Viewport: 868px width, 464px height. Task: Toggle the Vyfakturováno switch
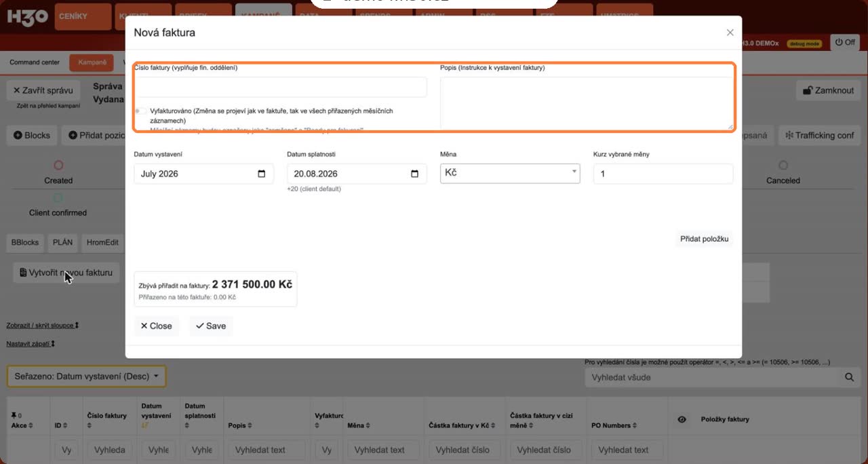(x=141, y=111)
